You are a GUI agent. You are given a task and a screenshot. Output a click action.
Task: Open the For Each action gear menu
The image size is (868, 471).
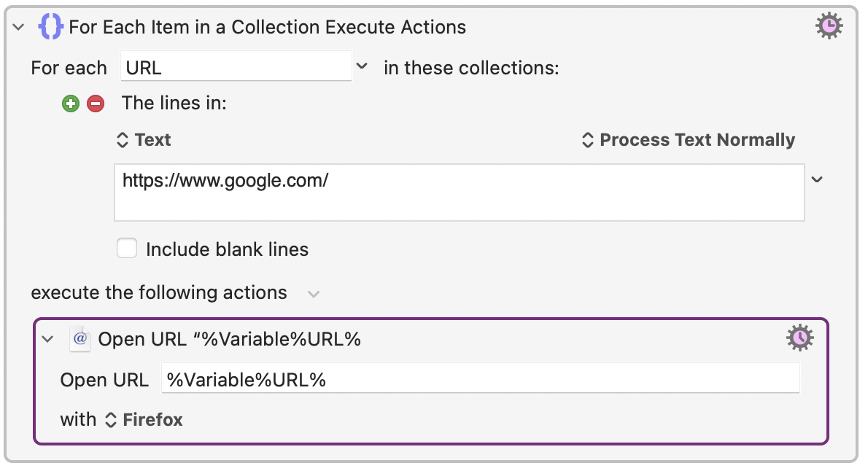tap(829, 27)
